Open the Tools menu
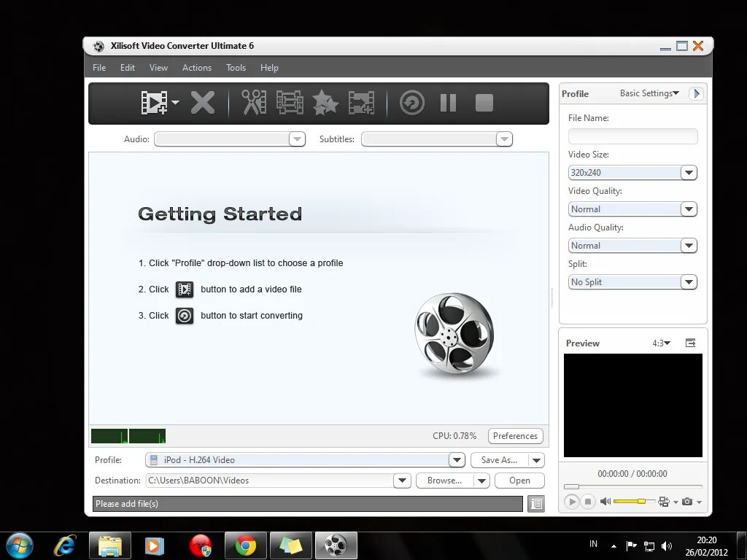The height and width of the screenshot is (560, 747). coord(236,68)
